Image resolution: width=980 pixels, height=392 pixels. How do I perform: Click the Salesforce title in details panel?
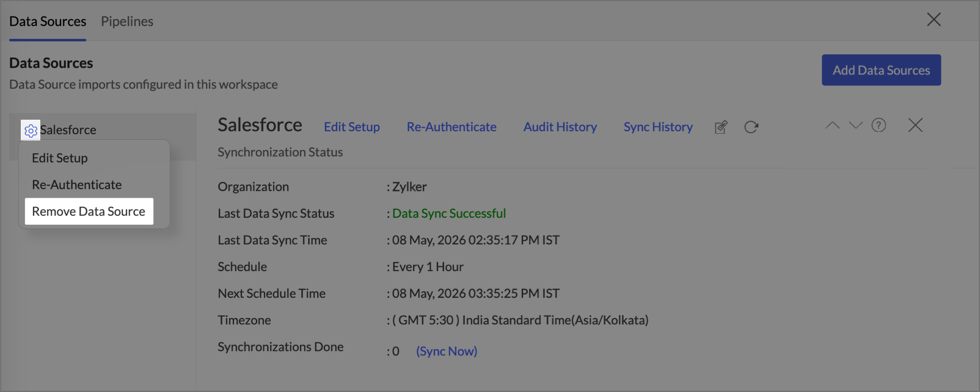click(x=260, y=125)
